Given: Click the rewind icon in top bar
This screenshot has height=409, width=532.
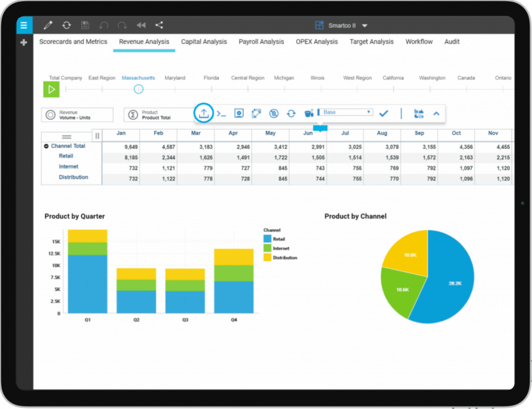Looking at the screenshot, I should click(141, 25).
